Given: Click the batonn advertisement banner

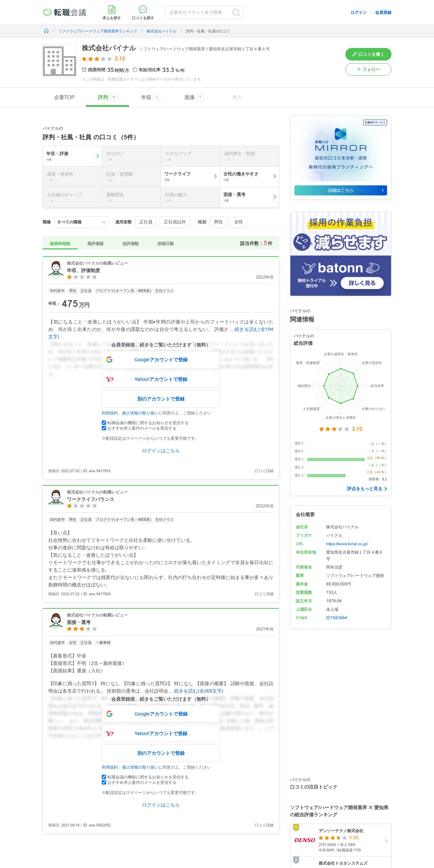Looking at the screenshot, I should [341, 254].
